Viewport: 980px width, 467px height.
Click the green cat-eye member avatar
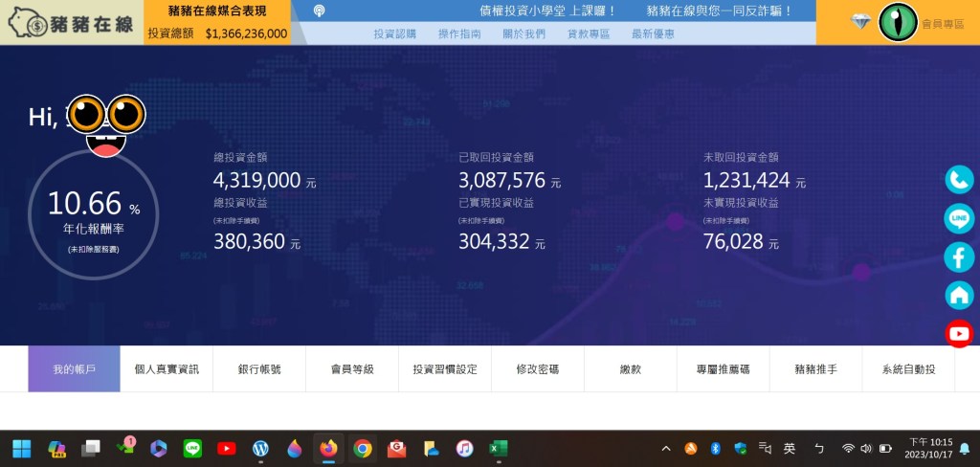click(x=898, y=22)
